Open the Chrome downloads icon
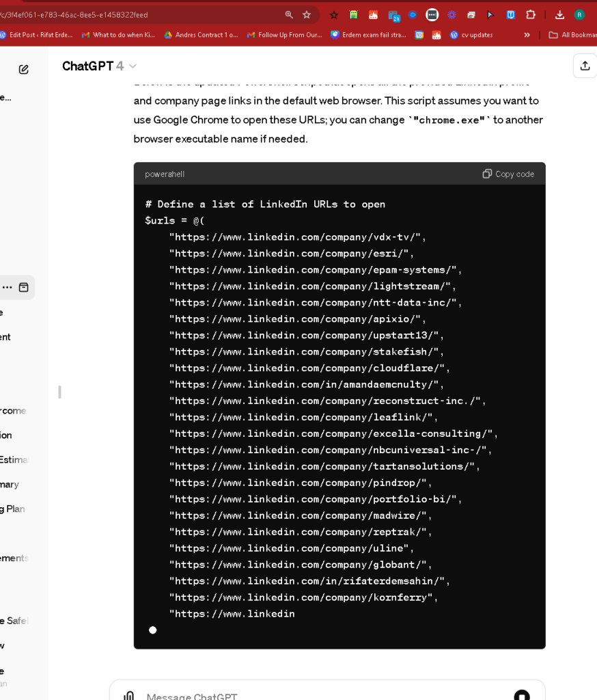This screenshot has width=597, height=700. [559, 15]
